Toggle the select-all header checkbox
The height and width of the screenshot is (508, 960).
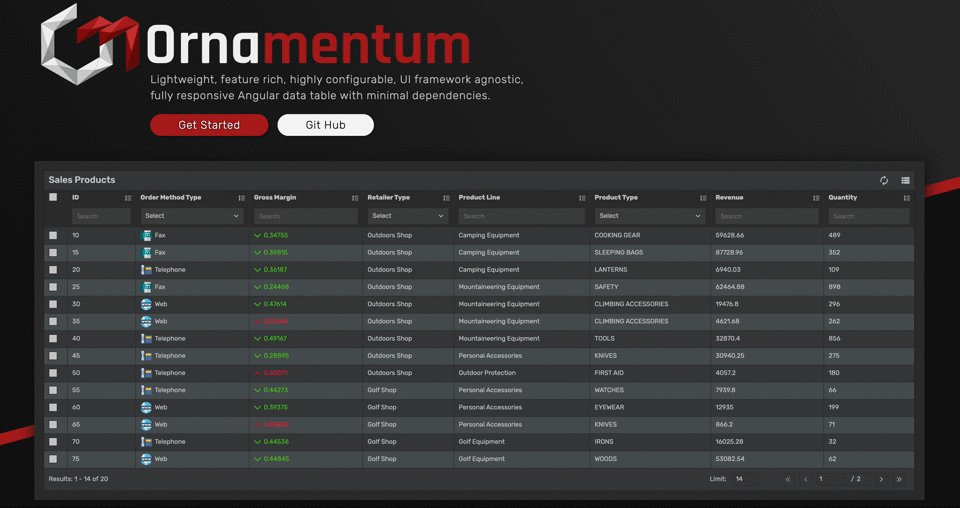coord(53,197)
